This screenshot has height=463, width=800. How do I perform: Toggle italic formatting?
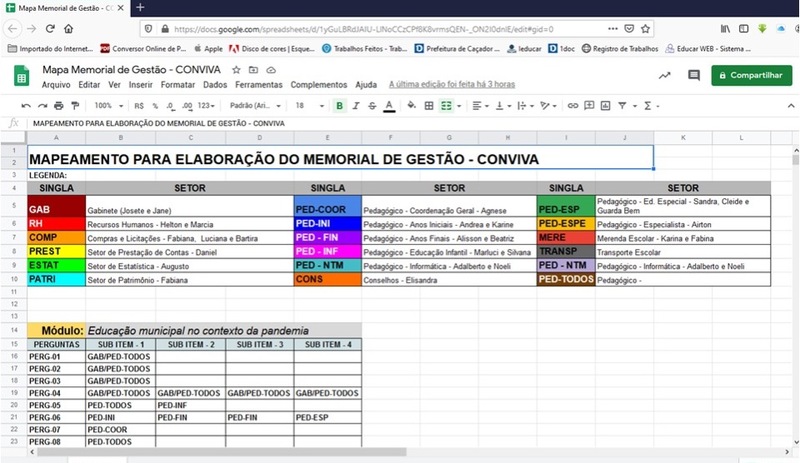click(x=356, y=105)
